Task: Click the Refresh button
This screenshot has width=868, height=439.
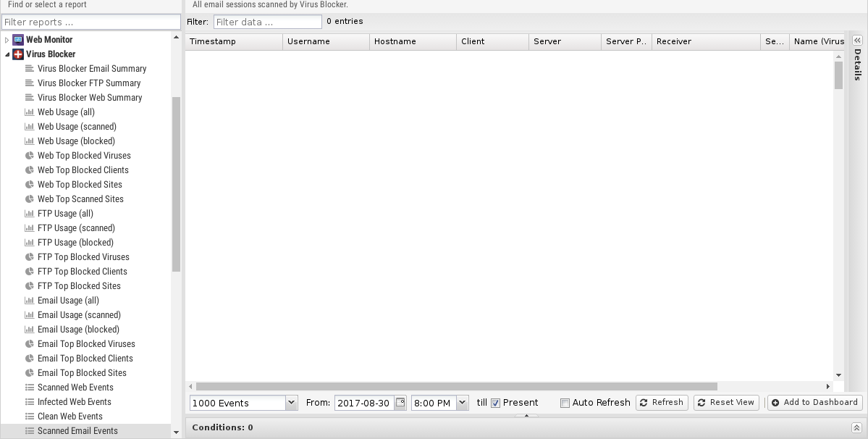Action: point(662,403)
